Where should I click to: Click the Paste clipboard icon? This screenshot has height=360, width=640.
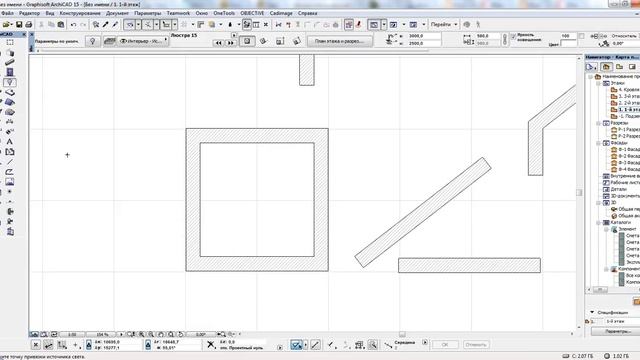pos(61,24)
